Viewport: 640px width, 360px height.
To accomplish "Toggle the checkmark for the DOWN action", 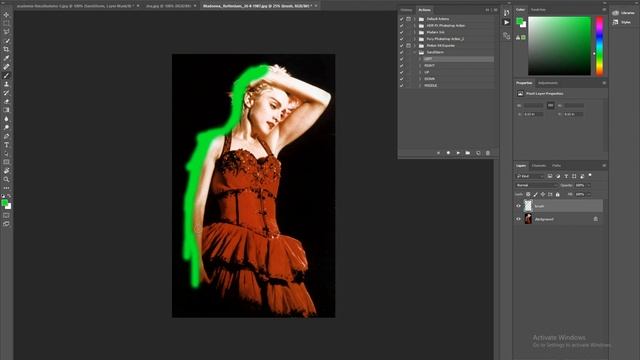I will coord(401,79).
